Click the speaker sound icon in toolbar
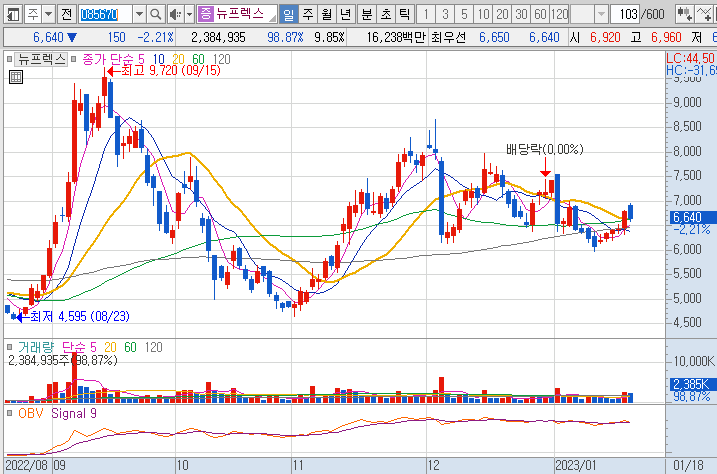Screen dimensions: 717x474 click(175, 15)
